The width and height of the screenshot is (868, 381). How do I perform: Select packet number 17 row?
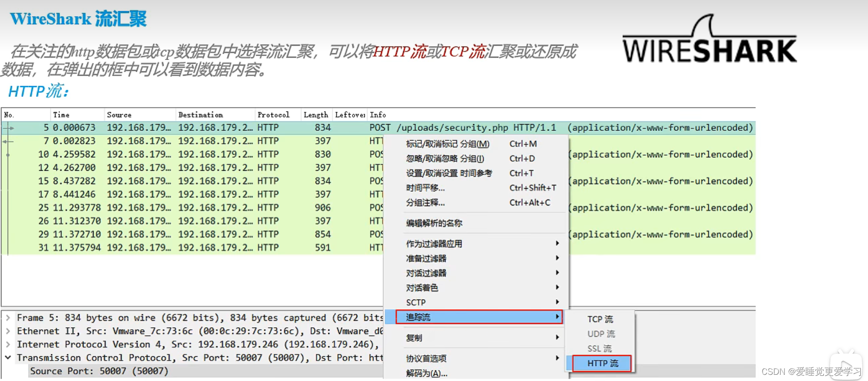[x=192, y=194]
